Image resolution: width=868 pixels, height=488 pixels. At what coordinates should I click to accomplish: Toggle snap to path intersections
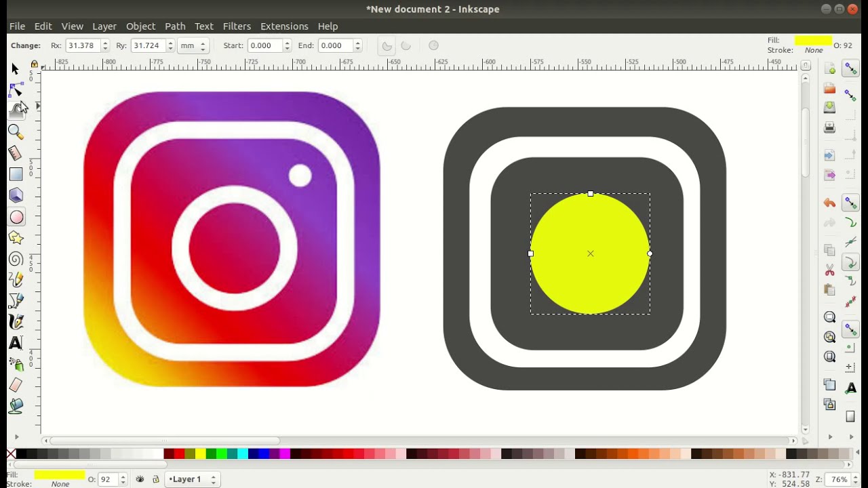tap(850, 242)
